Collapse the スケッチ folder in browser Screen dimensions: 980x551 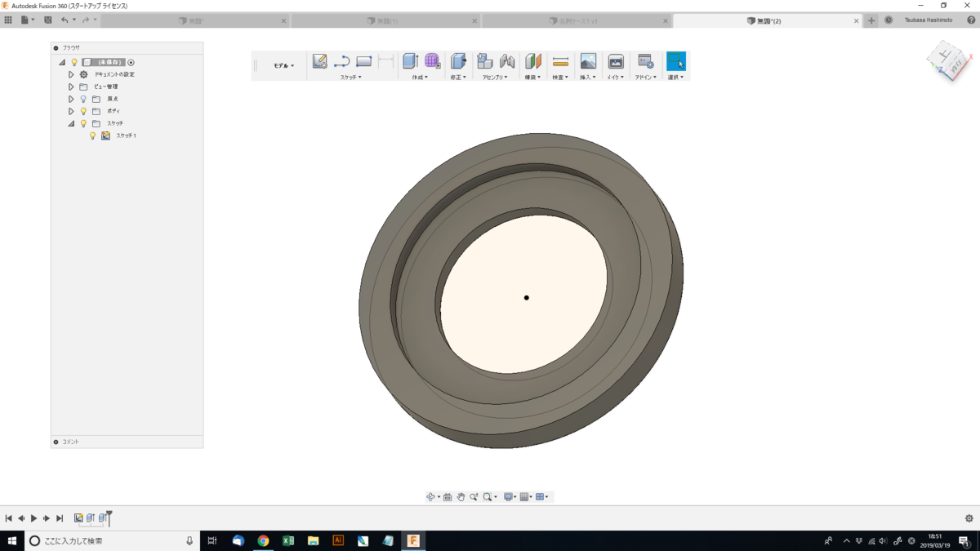71,123
